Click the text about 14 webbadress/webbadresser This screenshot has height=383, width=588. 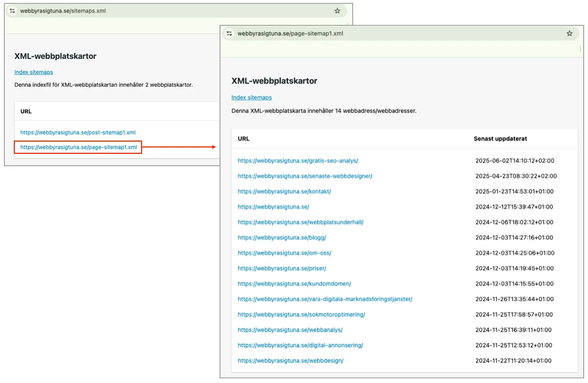(324, 111)
